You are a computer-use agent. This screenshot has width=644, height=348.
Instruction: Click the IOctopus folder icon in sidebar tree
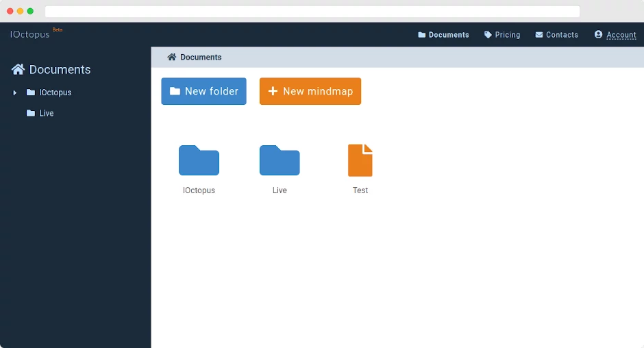[x=31, y=92]
